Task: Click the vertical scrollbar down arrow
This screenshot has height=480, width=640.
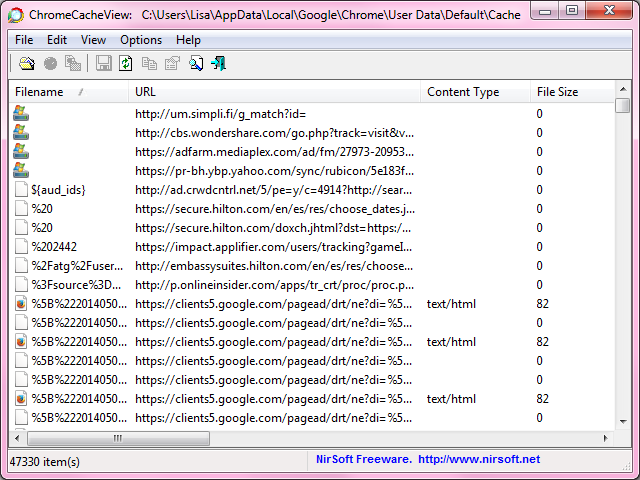Action: 623,422
